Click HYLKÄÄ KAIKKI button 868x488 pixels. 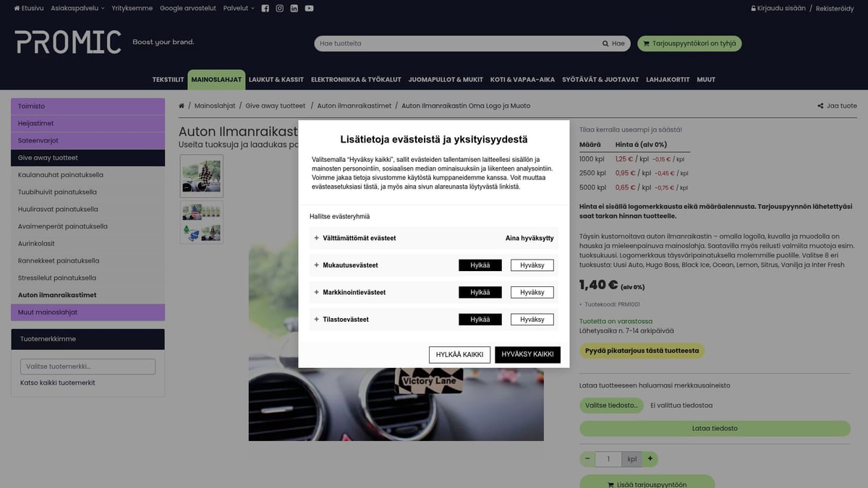click(460, 354)
